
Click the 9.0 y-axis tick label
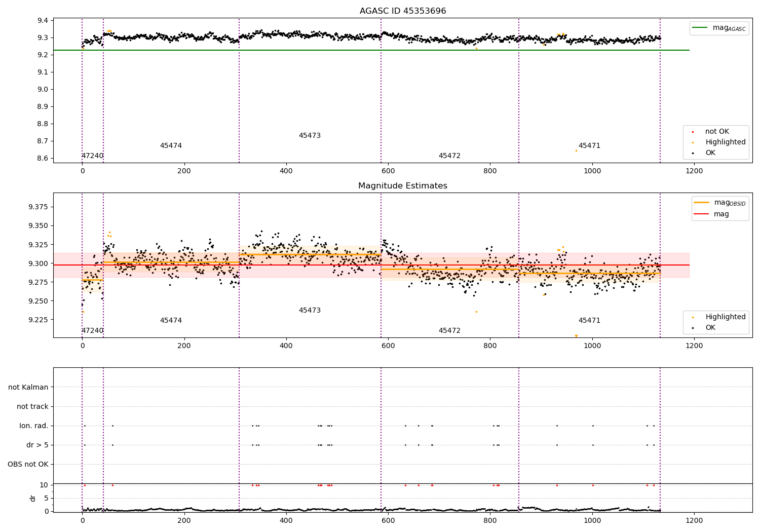(x=43, y=90)
